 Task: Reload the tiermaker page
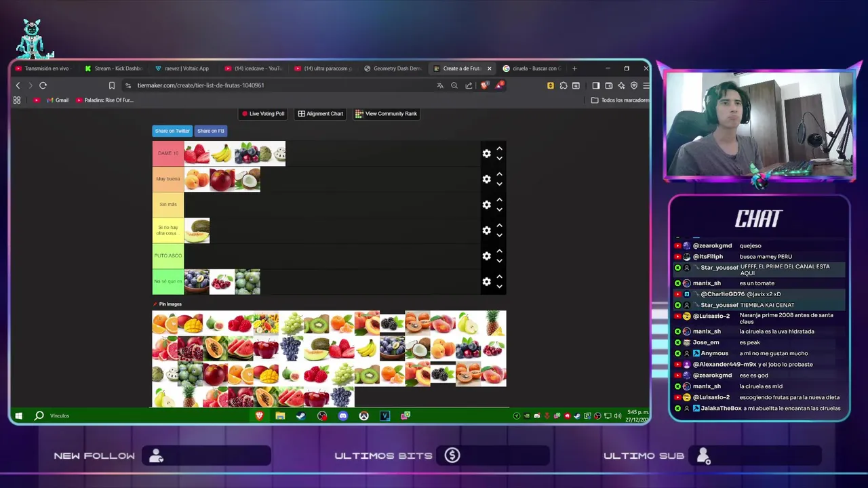pyautogui.click(x=43, y=85)
